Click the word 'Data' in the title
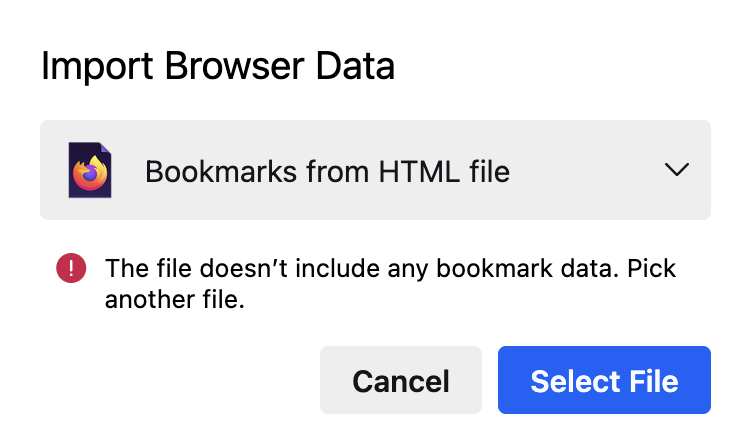Screen dimensions: 746x448 click(355, 66)
